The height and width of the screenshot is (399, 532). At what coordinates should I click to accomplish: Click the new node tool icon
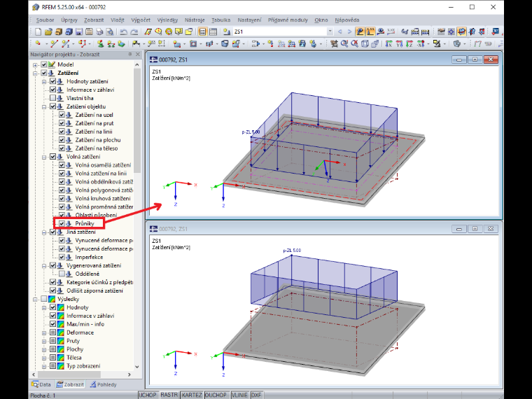pos(38,43)
